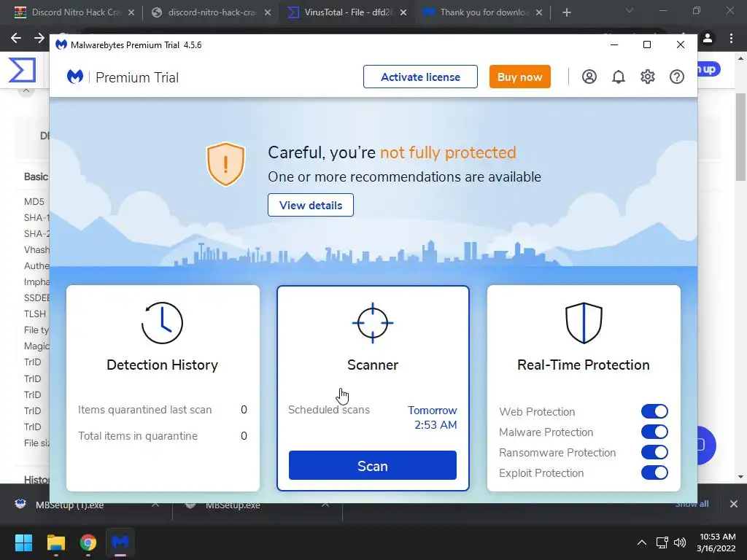Open the Detection History card title
747x560 pixels.
tap(162, 365)
